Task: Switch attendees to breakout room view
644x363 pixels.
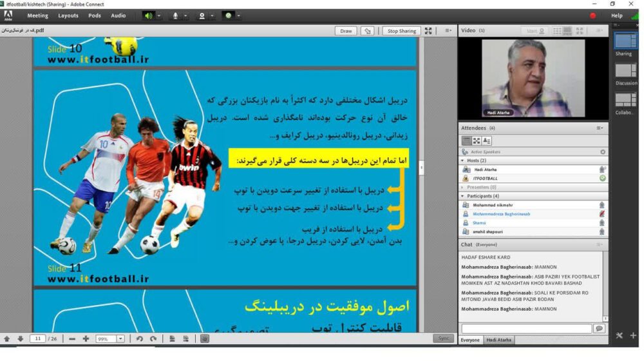Action: [477, 141]
